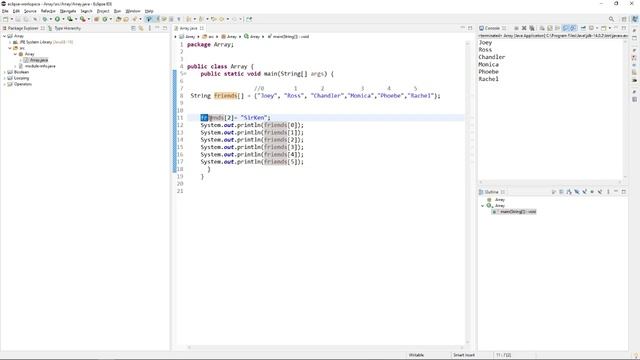Click the New Java Class green icon
Viewport: 640px width, 360px height.
coord(105,19)
